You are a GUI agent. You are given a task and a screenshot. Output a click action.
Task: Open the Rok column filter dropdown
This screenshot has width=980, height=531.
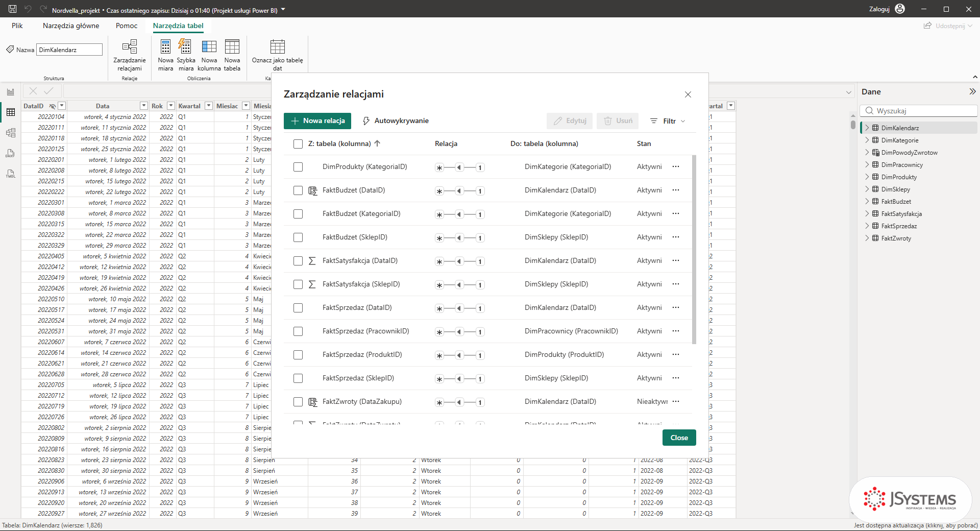(x=171, y=106)
